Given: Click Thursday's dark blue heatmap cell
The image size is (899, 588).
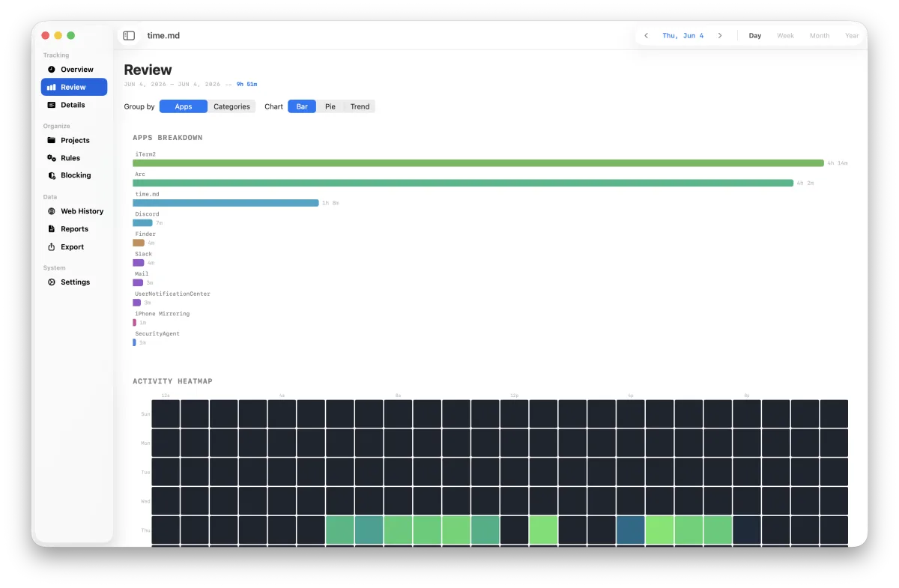Looking at the screenshot, I should (x=630, y=530).
